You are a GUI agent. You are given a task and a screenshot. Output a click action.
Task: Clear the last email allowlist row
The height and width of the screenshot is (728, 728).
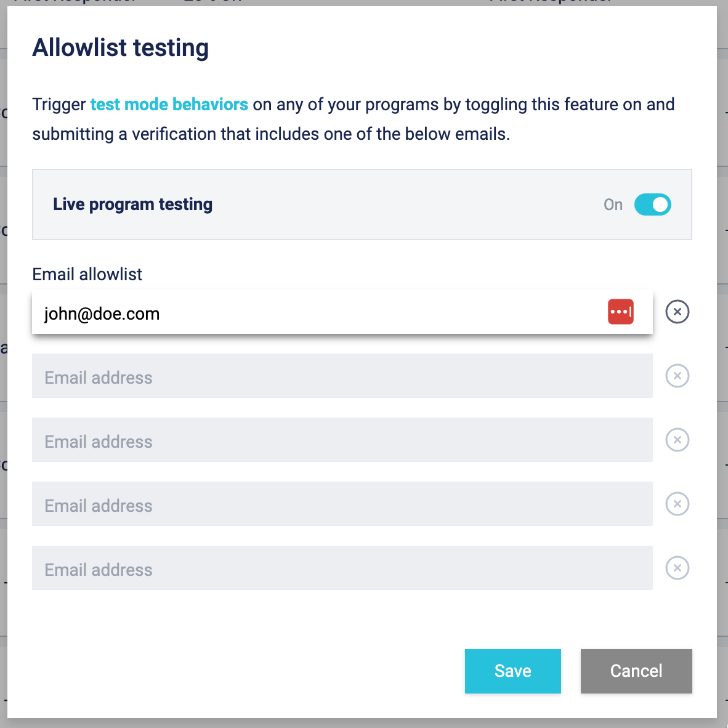677,568
